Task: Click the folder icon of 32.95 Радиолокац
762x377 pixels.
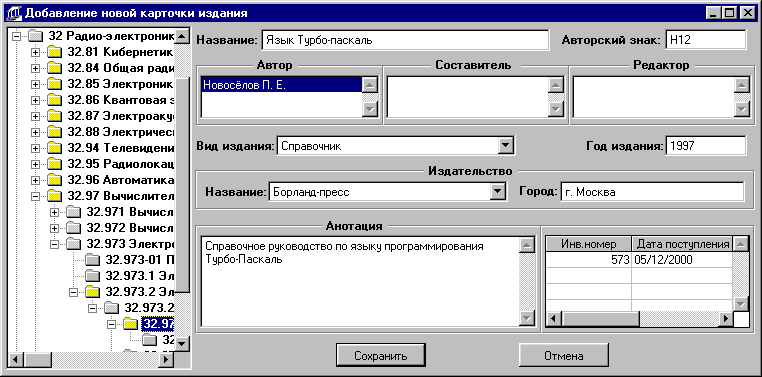Action: click(x=54, y=164)
